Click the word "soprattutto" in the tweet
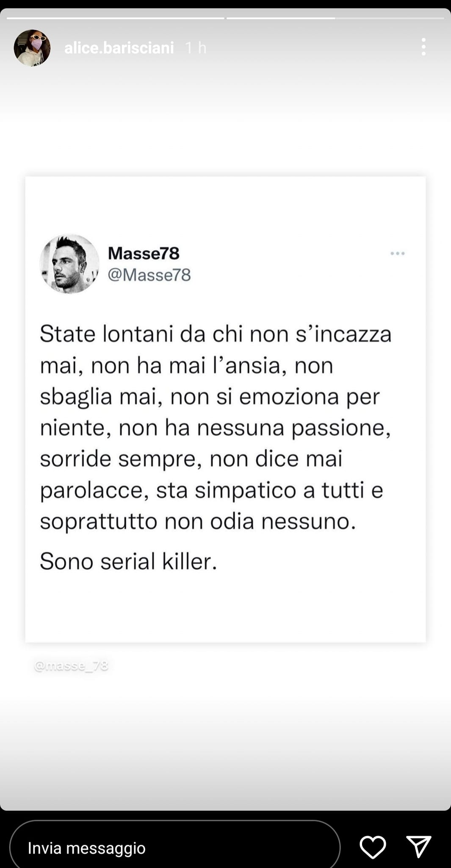Image resolution: width=451 pixels, height=868 pixels. tap(99, 522)
